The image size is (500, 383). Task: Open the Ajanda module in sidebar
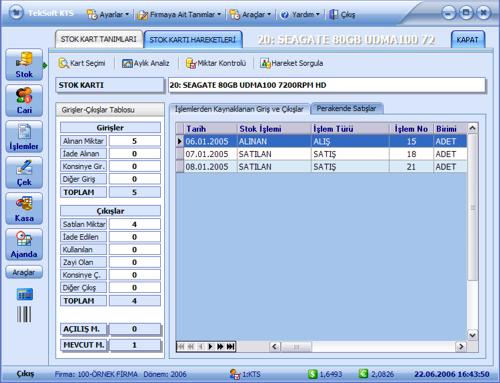click(24, 244)
